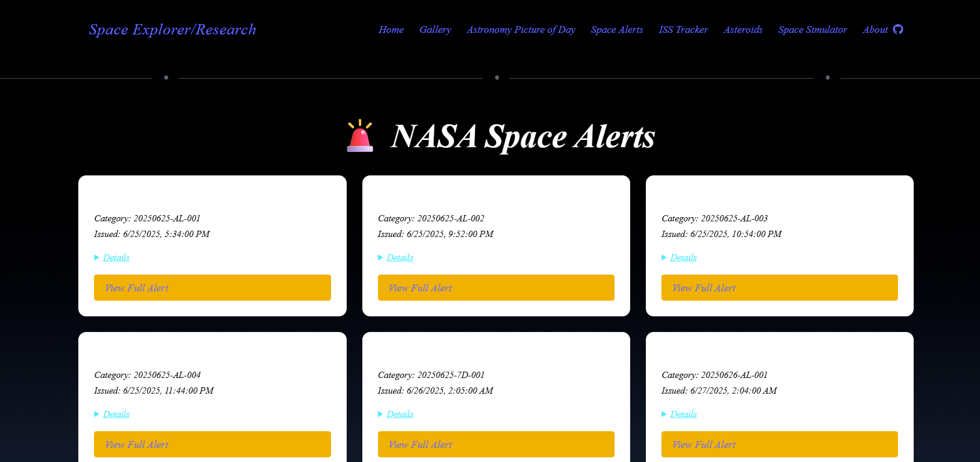Open Astronomy Picture of Day
980x462 pixels.
(x=521, y=30)
